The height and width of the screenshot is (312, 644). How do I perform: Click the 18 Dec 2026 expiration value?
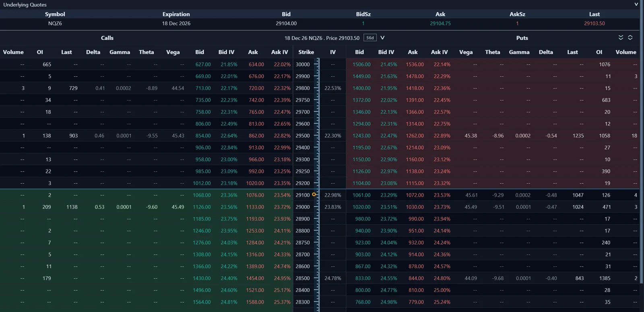coord(176,23)
